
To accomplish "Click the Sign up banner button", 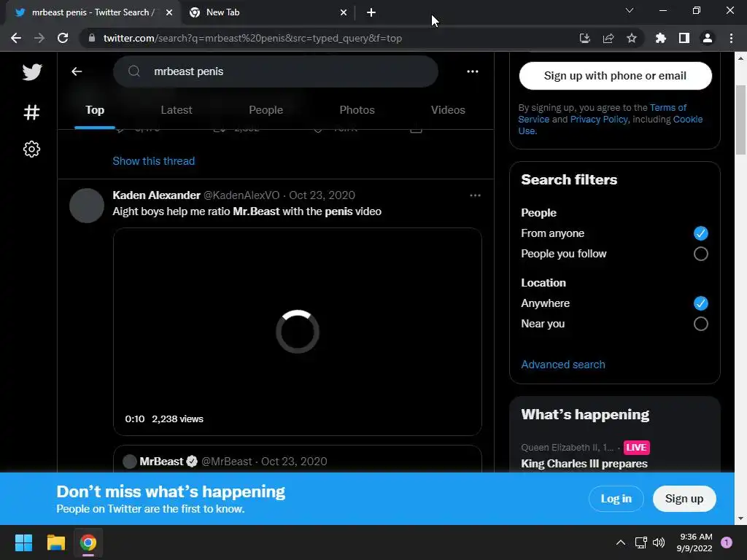I will point(684,499).
